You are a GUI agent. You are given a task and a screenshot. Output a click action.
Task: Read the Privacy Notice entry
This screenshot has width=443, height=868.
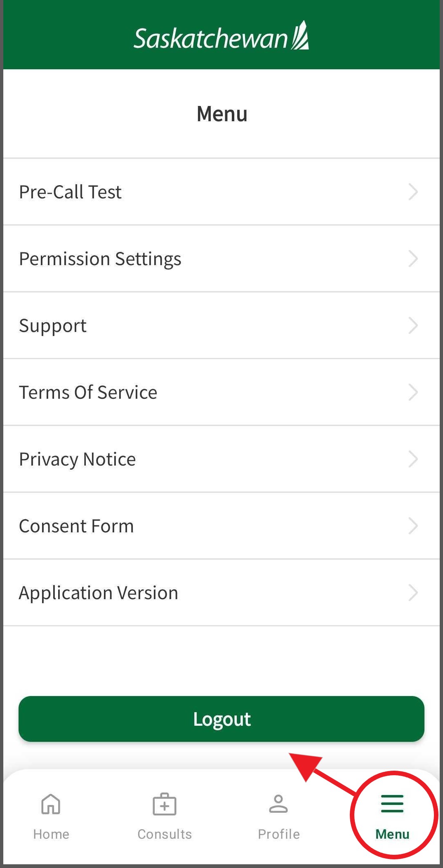click(x=78, y=459)
